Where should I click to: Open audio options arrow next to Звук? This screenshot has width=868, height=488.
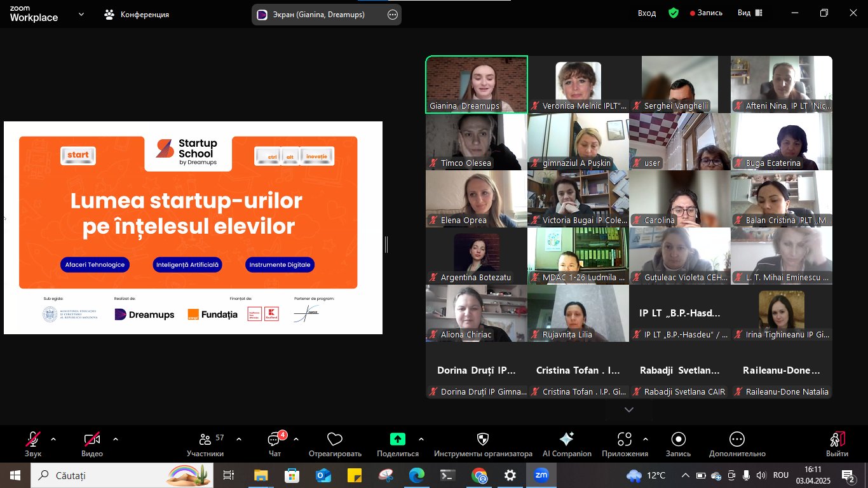(x=53, y=439)
